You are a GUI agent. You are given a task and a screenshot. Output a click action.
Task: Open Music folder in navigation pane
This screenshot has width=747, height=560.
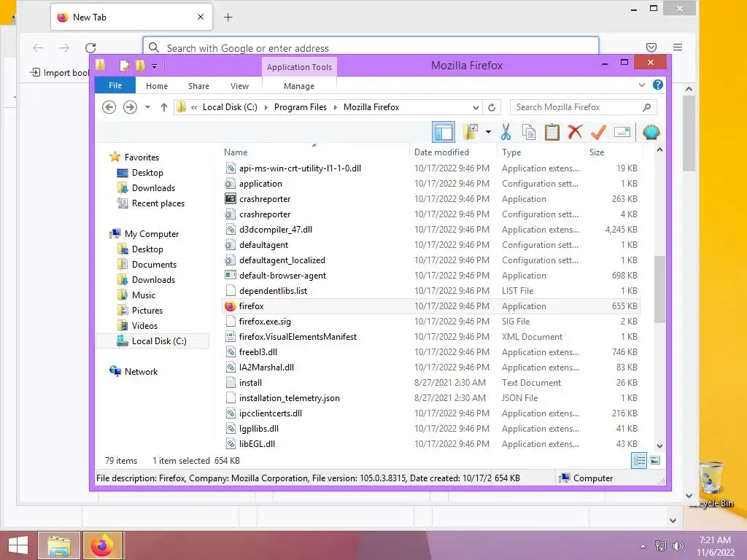[144, 295]
